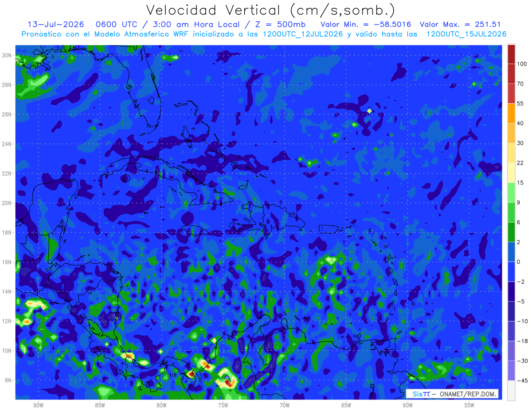
Task: Click the 75W longitude label
Action: [x=223, y=405]
